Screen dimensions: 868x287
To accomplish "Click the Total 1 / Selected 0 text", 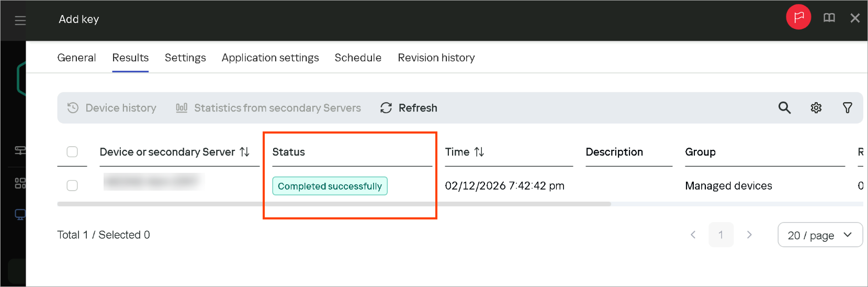I will pyautogui.click(x=104, y=235).
